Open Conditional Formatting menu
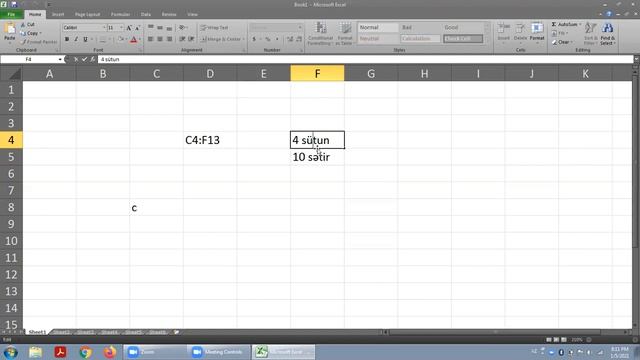640x360 pixels. [x=320, y=33]
